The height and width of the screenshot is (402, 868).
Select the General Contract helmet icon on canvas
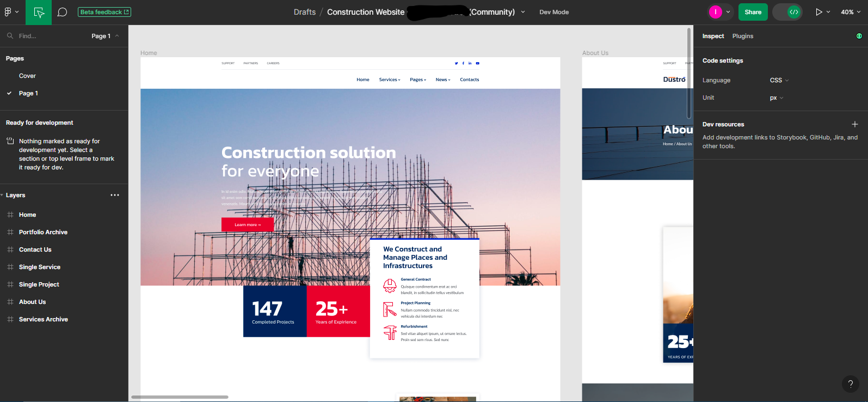pyautogui.click(x=390, y=285)
